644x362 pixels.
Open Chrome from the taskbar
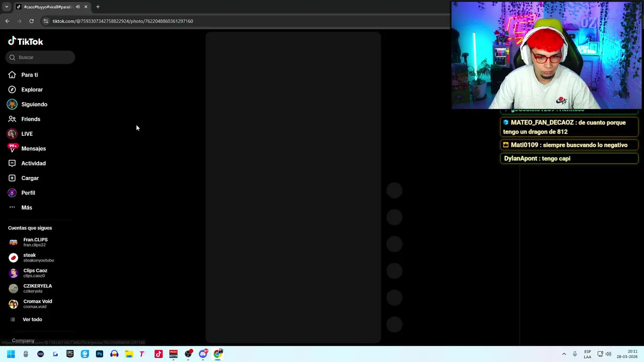tap(218, 354)
